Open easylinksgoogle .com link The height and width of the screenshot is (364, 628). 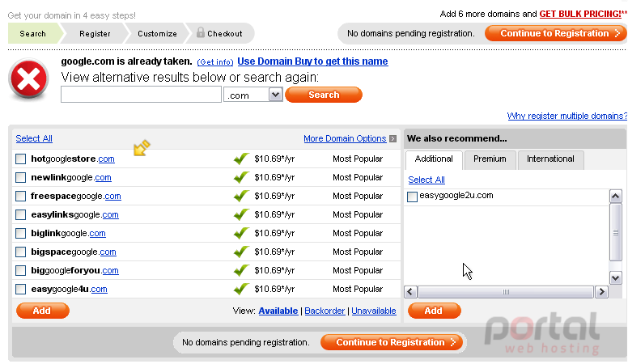pyautogui.click(x=110, y=214)
